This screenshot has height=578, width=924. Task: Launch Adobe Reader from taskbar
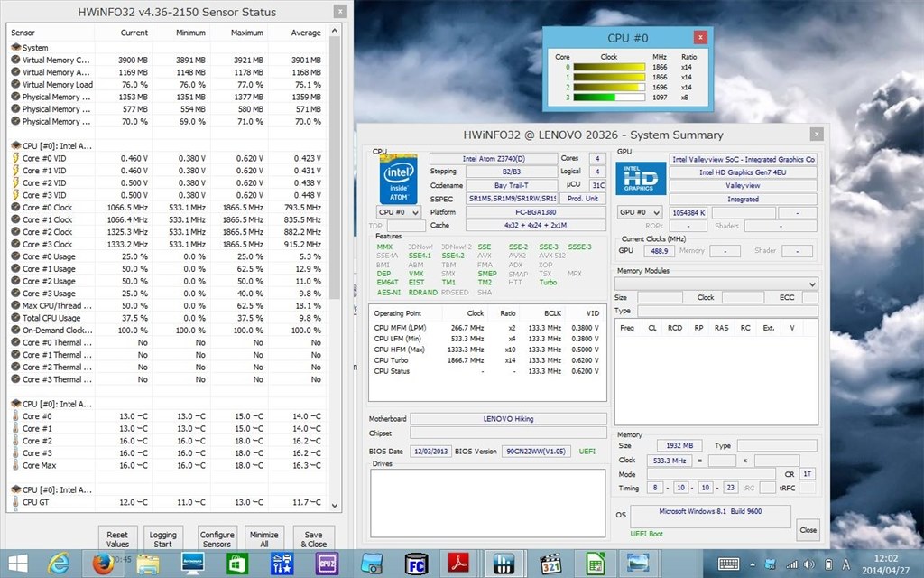click(x=459, y=564)
